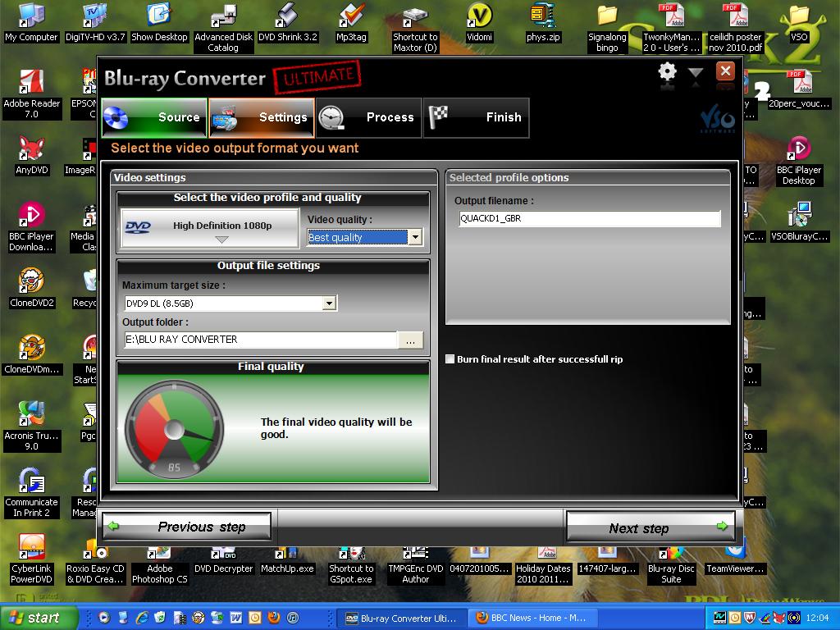This screenshot has height=630, width=840.
Task: Launch Firefox from the quick launch bar
Action: (274, 618)
